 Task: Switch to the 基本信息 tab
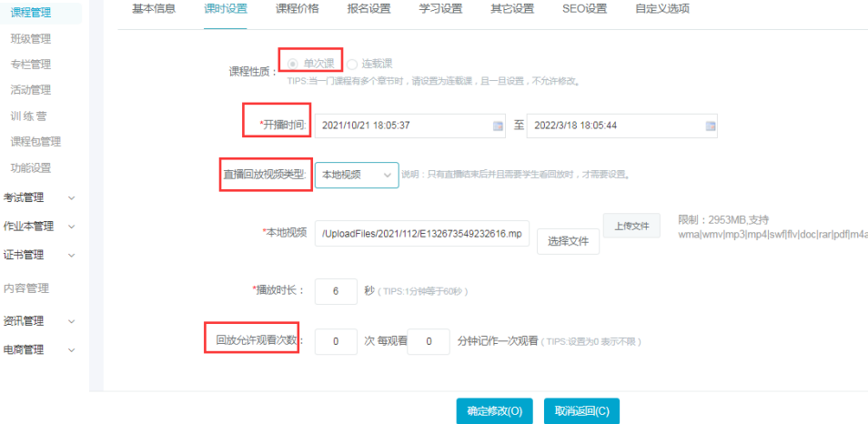[x=155, y=9]
